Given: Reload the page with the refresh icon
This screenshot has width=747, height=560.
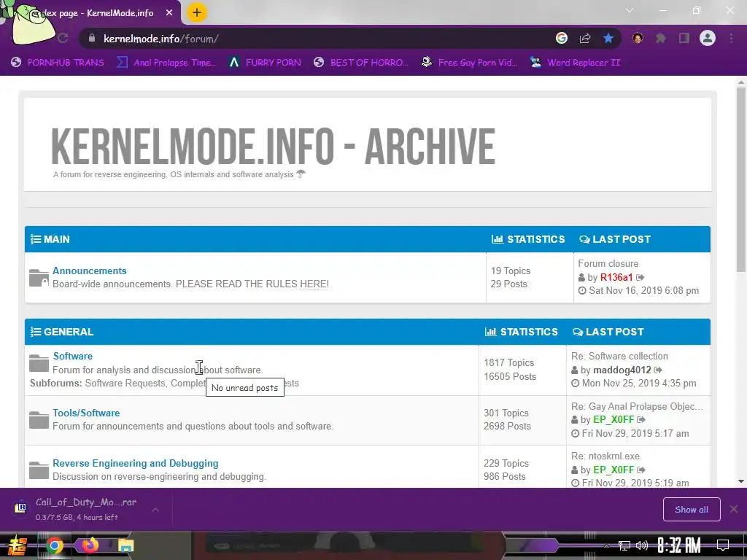Looking at the screenshot, I should point(63,38).
